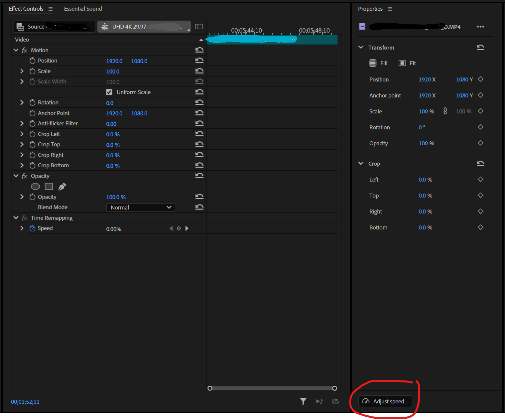
Task: Collapse the Motion effect section
Action: tap(16, 50)
